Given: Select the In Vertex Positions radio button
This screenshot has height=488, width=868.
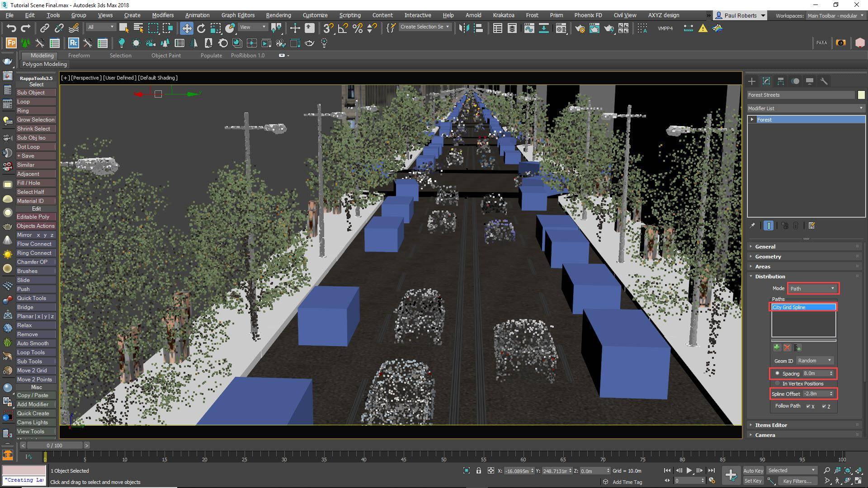Looking at the screenshot, I should (778, 383).
